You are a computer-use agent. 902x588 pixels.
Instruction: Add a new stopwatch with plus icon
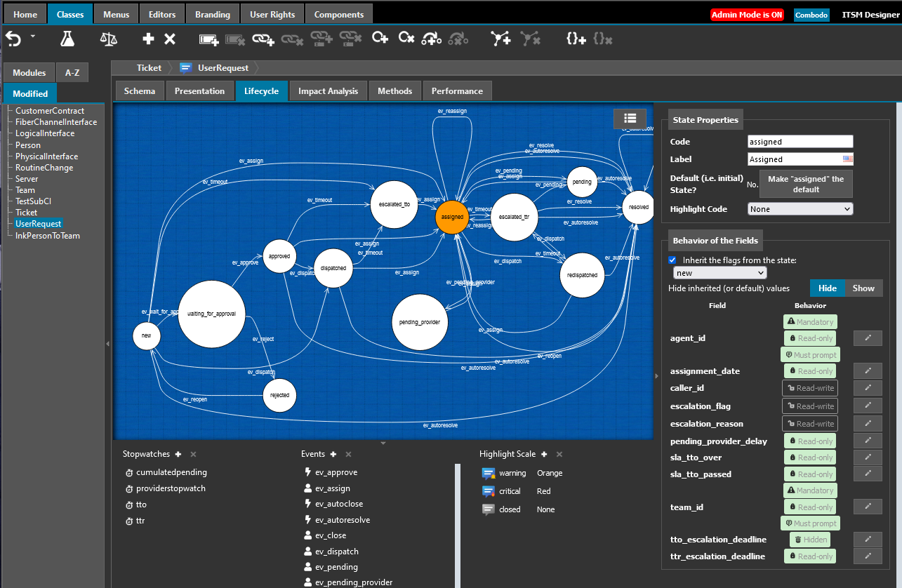pos(178,455)
